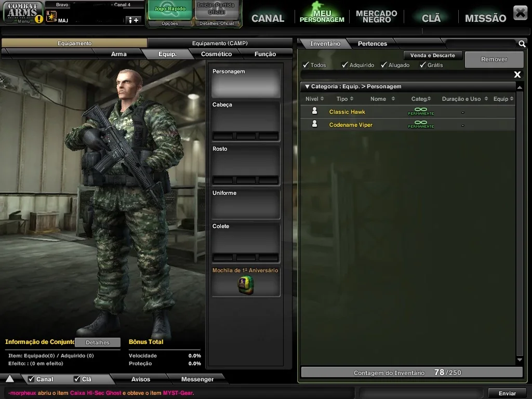532x399 pixels.
Task: Toggle the Adquirido filter checkbox
Action: [x=345, y=64]
